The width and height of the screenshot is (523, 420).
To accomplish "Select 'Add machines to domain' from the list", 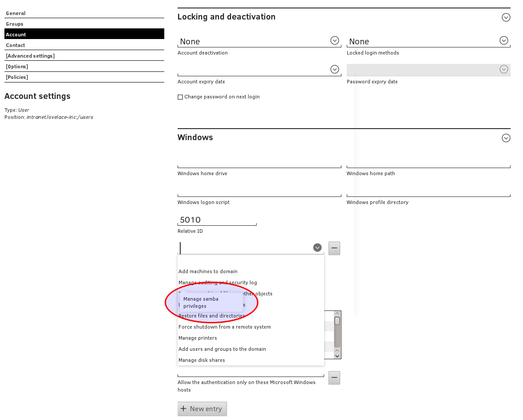I will 208,271.
